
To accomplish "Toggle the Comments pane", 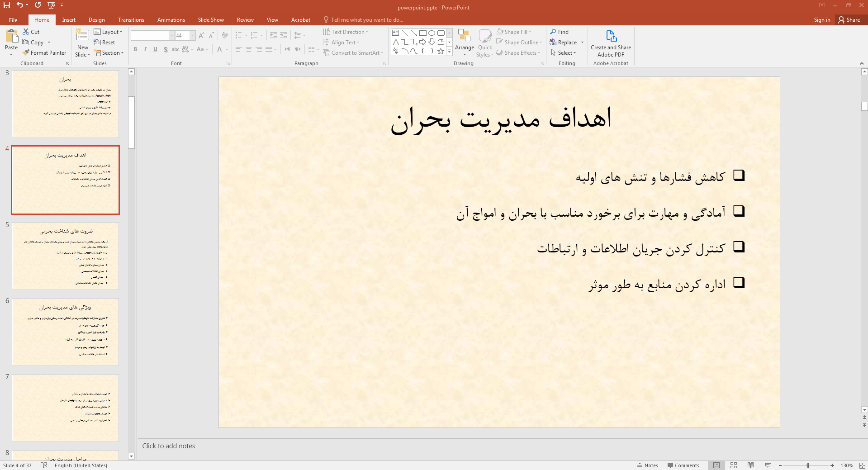I will pyautogui.click(x=683, y=465).
